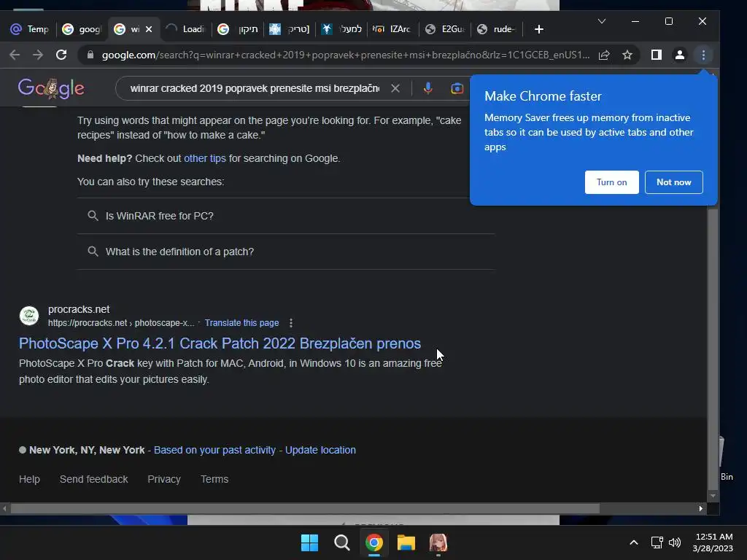747x560 pixels.
Task: Open the clock and date panel
Action: coord(713,542)
